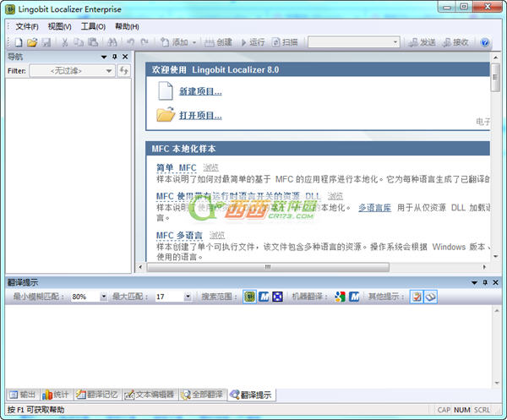Click the welcome page horizontal scrollbar thumb
This screenshot has width=507, height=420.
tap(268, 267)
